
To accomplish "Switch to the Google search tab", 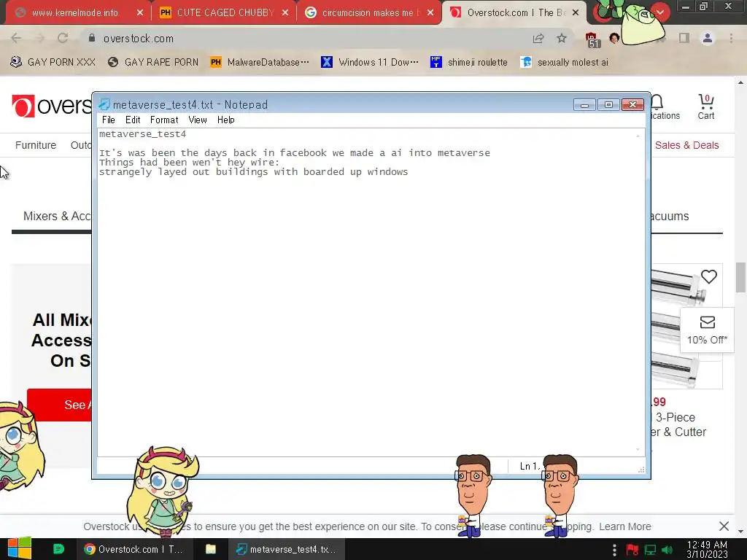I will (x=368, y=13).
